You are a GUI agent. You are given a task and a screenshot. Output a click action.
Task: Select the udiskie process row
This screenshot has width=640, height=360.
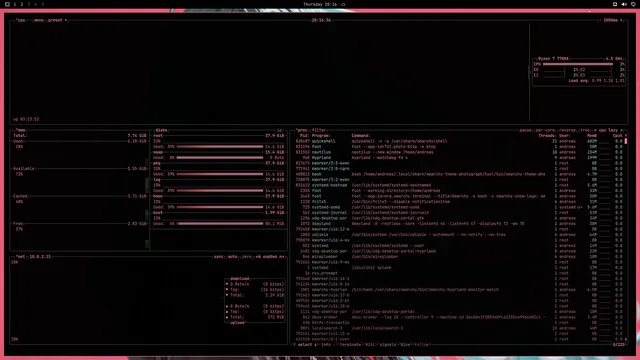click(x=460, y=235)
